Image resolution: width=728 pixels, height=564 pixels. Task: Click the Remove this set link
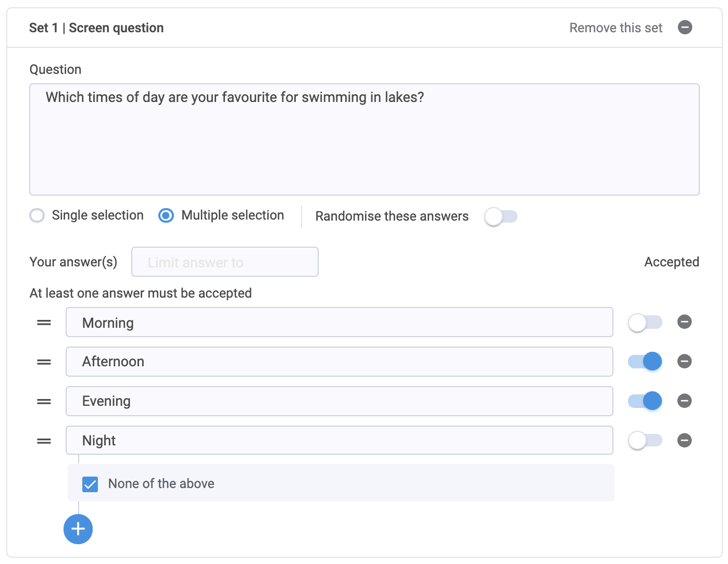pyautogui.click(x=616, y=28)
